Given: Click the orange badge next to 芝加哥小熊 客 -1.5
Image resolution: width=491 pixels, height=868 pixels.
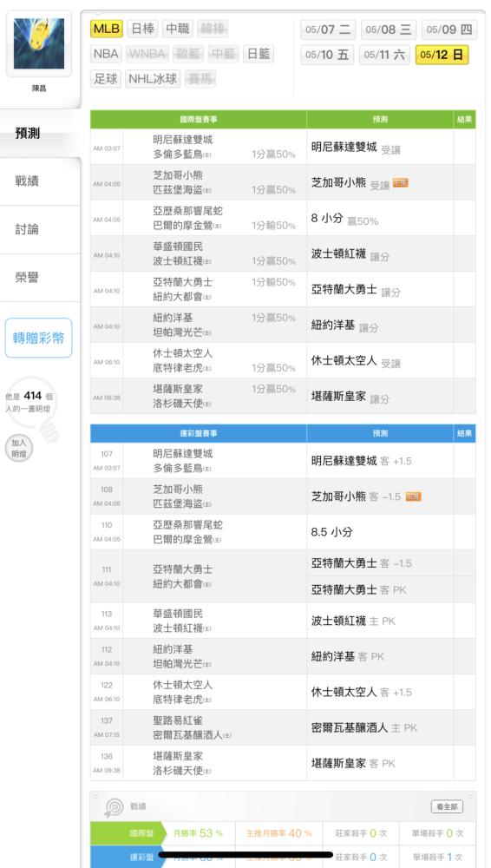Looking at the screenshot, I should pos(413,496).
